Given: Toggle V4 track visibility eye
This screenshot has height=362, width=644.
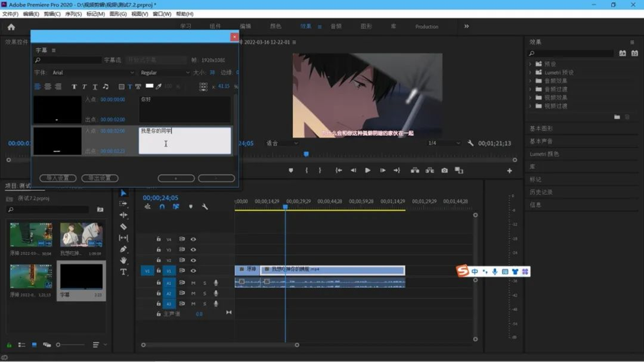Looking at the screenshot, I should [x=193, y=239].
